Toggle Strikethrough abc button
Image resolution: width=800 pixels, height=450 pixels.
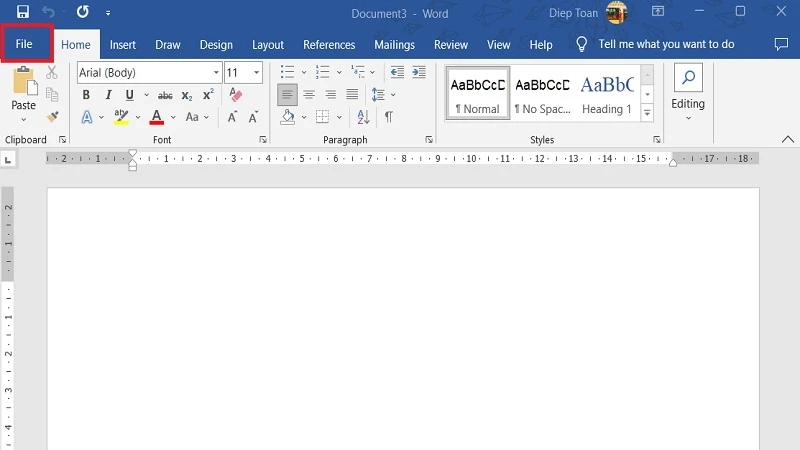(165, 95)
